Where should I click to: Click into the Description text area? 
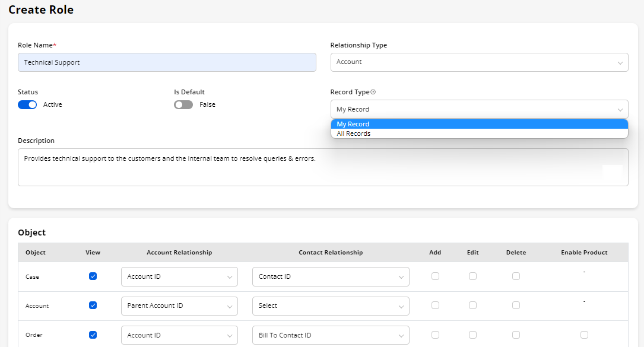pyautogui.click(x=323, y=167)
